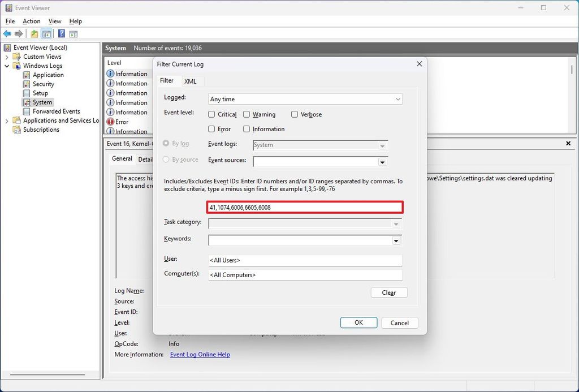Toggle the Show/Hide Action Pane icon
Image resolution: width=579 pixels, height=392 pixels.
(x=74, y=33)
